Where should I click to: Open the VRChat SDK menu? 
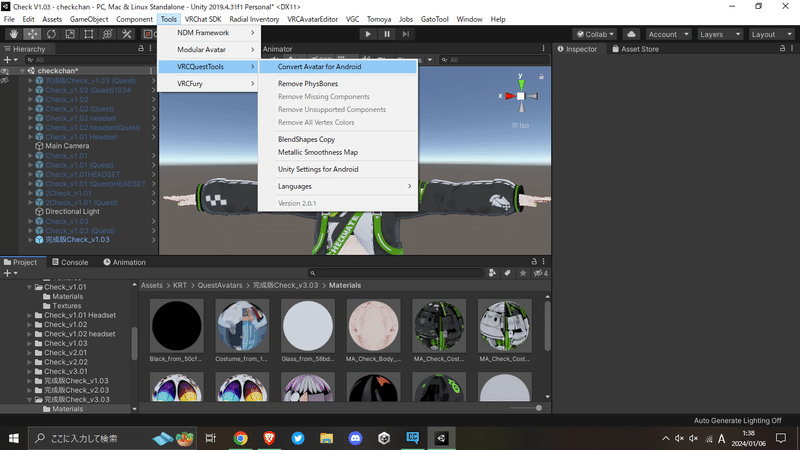203,19
